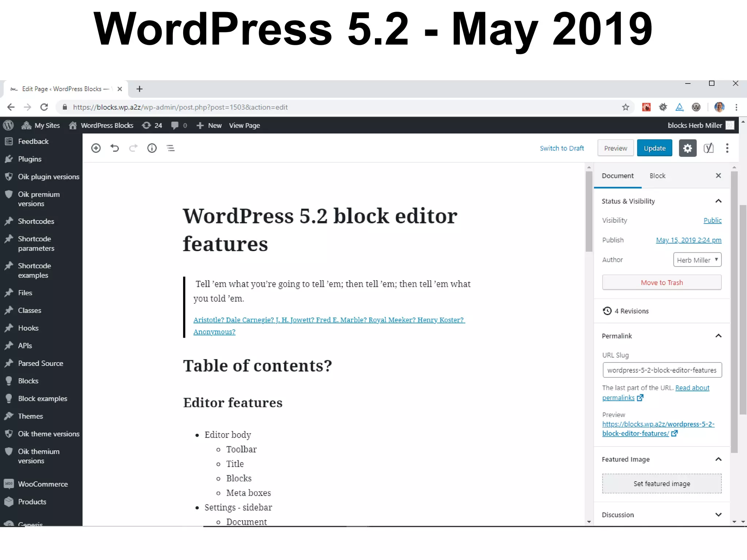This screenshot has width=747, height=560.
Task: Click the blue triangle browser extension icon
Action: pos(680,107)
